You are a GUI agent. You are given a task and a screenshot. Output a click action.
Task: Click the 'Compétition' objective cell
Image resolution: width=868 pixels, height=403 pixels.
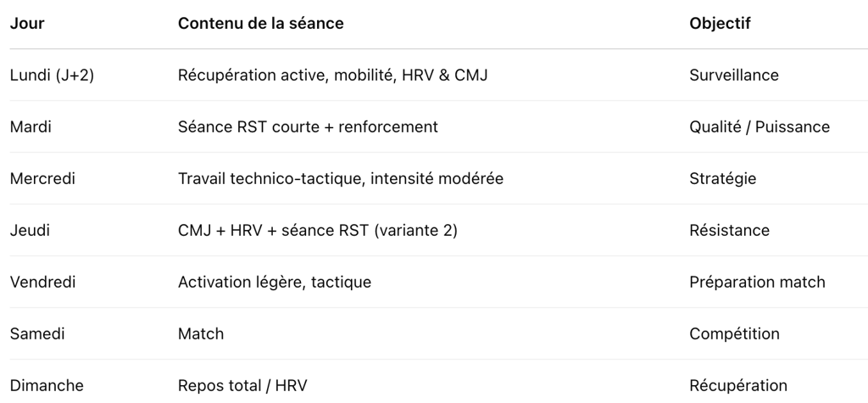pyautogui.click(x=734, y=334)
